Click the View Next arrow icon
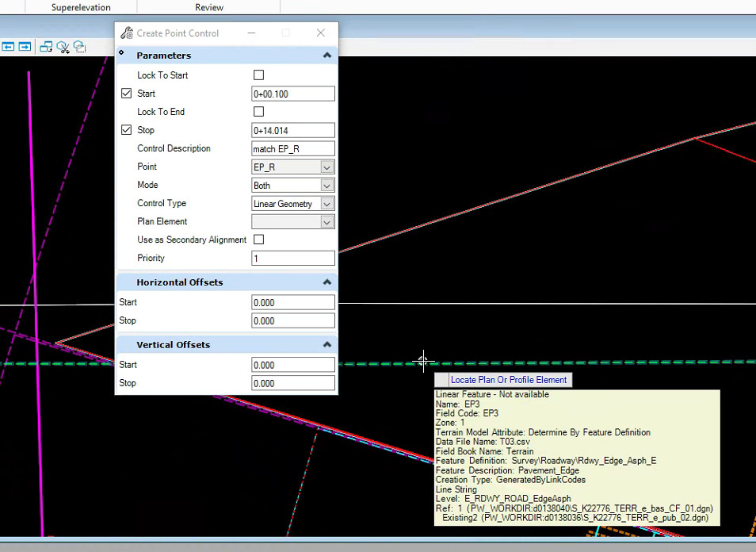 point(25,47)
